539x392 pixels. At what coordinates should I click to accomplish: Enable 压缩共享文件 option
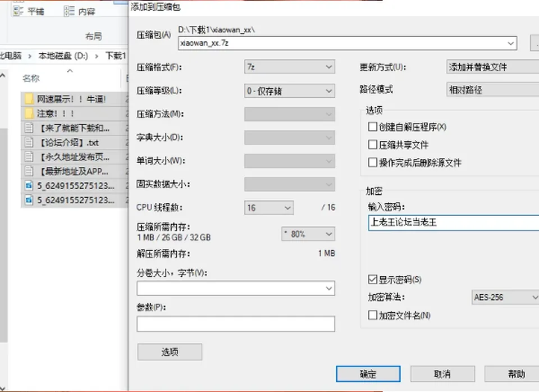pos(373,144)
